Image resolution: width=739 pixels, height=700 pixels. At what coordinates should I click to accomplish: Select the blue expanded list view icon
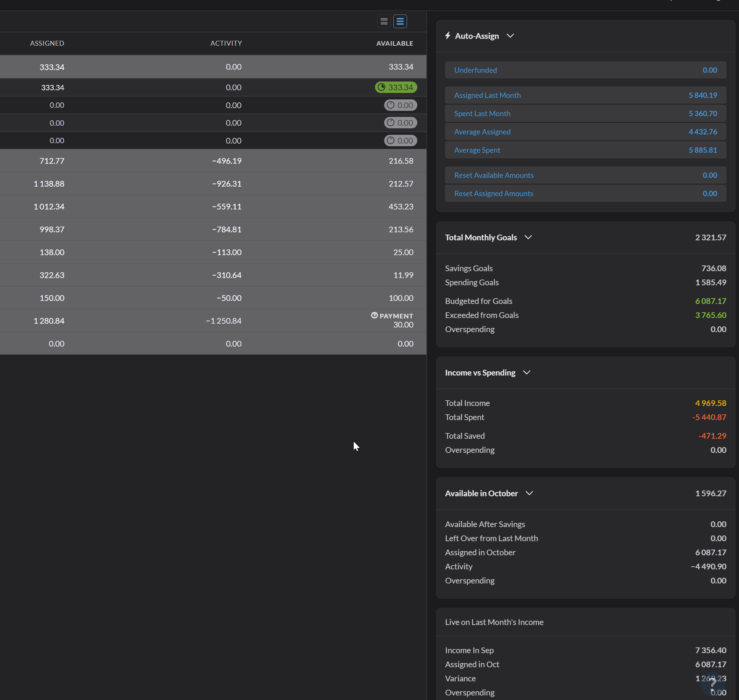tap(400, 21)
